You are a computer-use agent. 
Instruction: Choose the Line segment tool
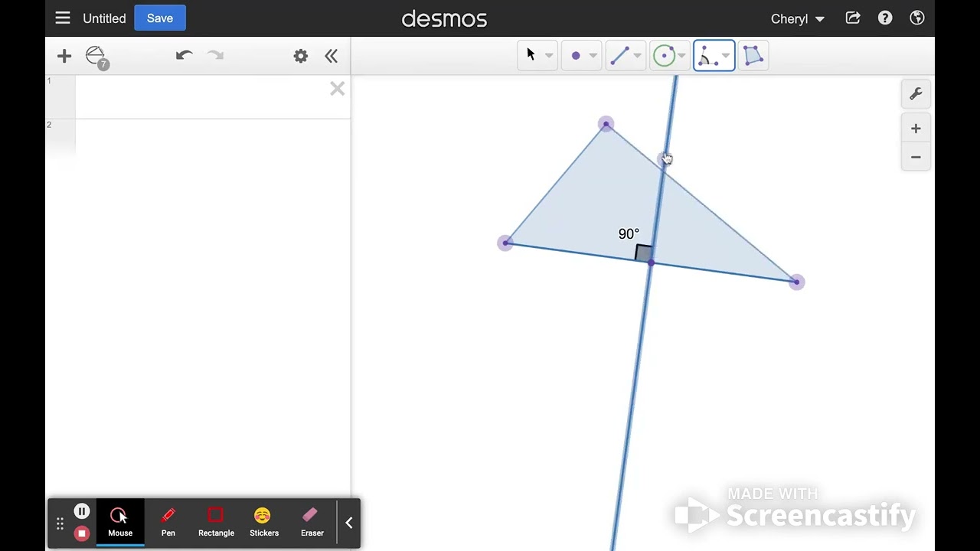(619, 55)
